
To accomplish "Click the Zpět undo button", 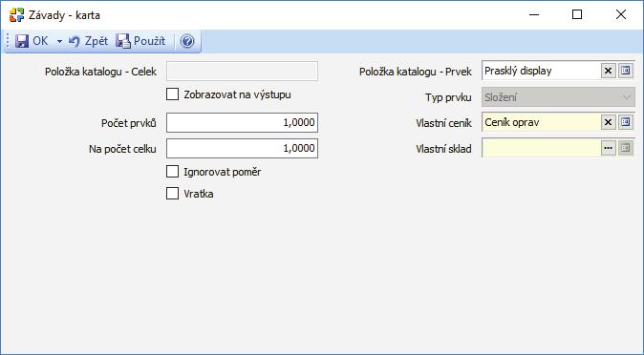I will click(88, 41).
